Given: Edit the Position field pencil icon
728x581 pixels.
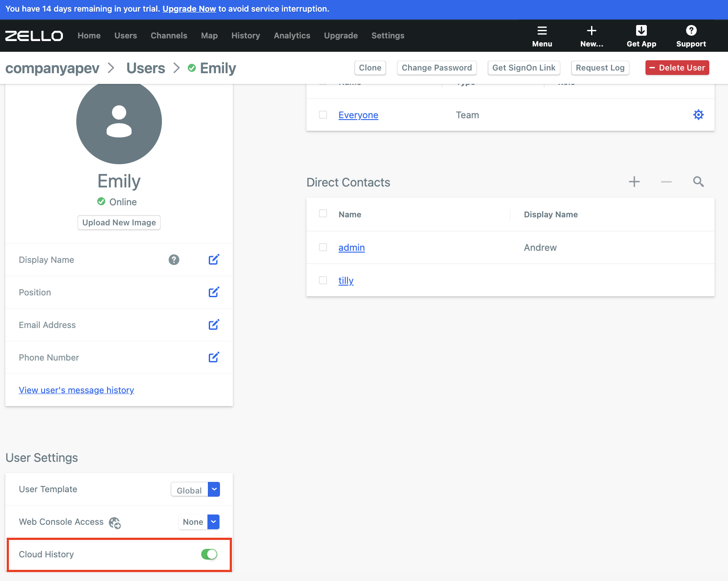Looking at the screenshot, I should 214,292.
